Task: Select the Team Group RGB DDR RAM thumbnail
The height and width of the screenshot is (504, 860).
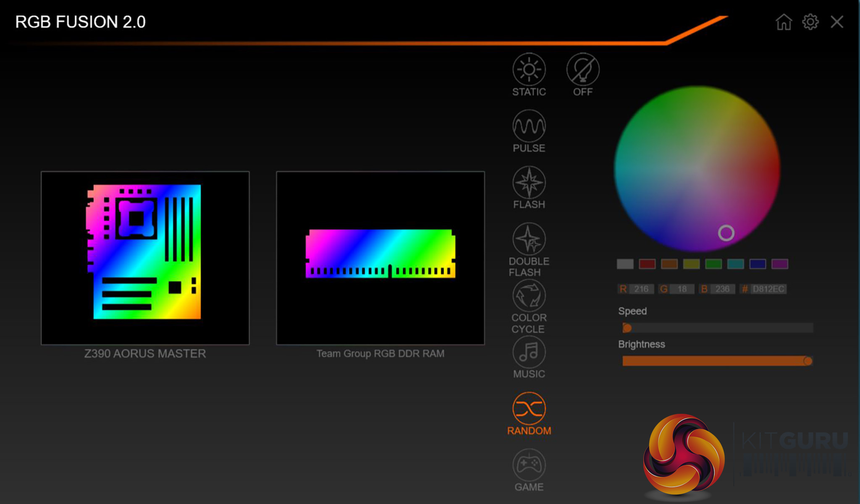Action: coord(380,258)
